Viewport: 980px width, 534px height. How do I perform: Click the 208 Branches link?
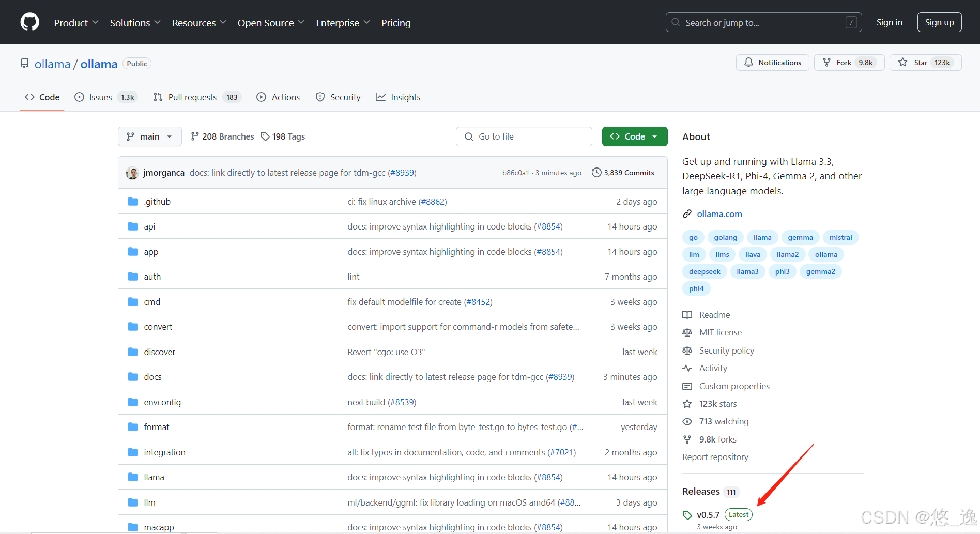pyautogui.click(x=222, y=136)
